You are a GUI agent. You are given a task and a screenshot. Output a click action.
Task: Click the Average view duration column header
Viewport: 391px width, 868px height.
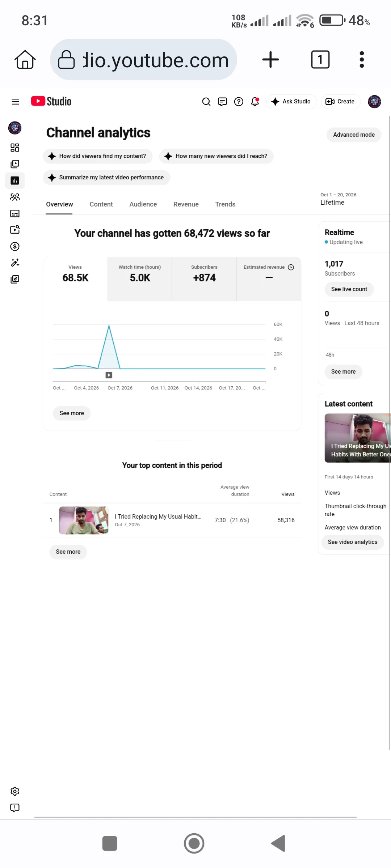[235, 491]
